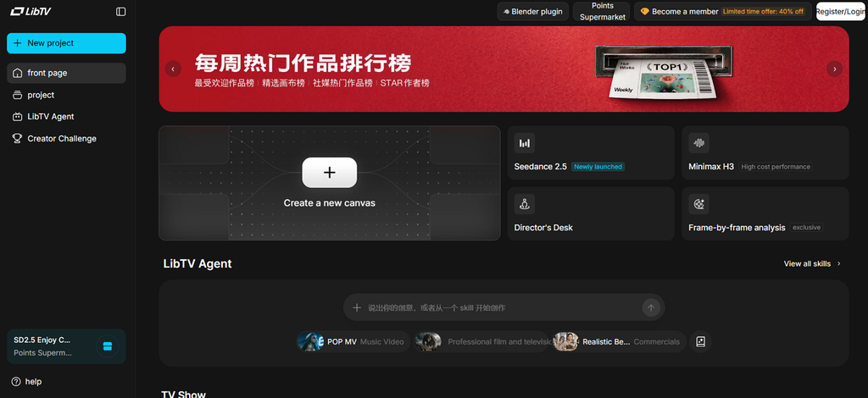This screenshot has height=398, width=868.
Task: Click Become a member button
Action: [723, 12]
